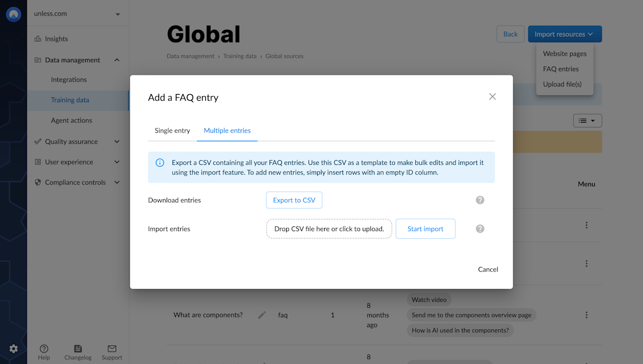
Task: Click the 'Watch video' suggestion chip
Action: 429,300
